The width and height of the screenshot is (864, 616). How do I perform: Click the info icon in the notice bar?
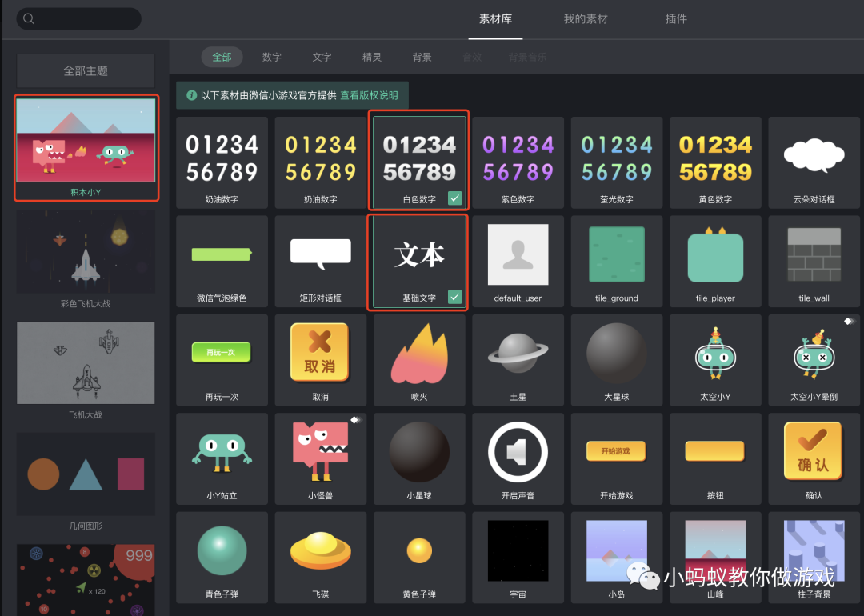[191, 95]
